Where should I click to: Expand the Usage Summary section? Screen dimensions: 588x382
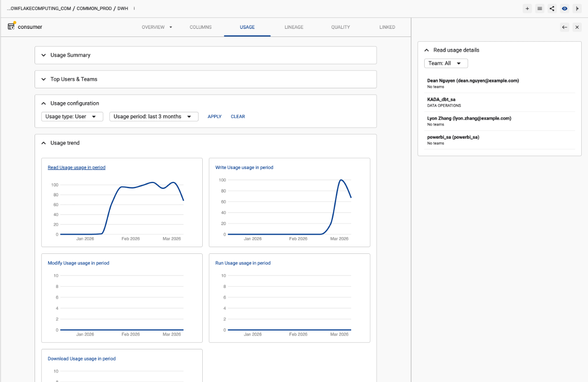tap(44, 55)
